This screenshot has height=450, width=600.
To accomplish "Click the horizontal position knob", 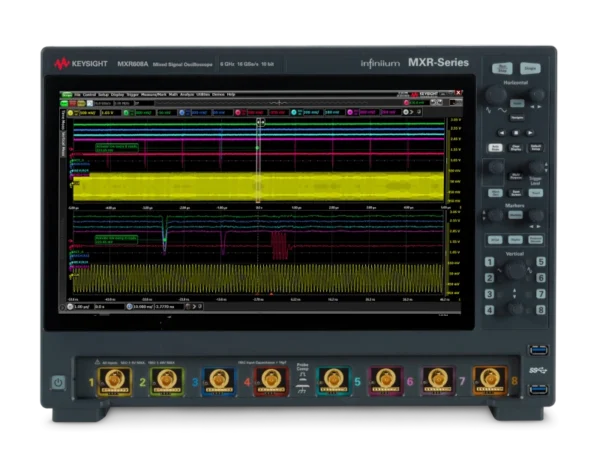I will click(536, 95).
